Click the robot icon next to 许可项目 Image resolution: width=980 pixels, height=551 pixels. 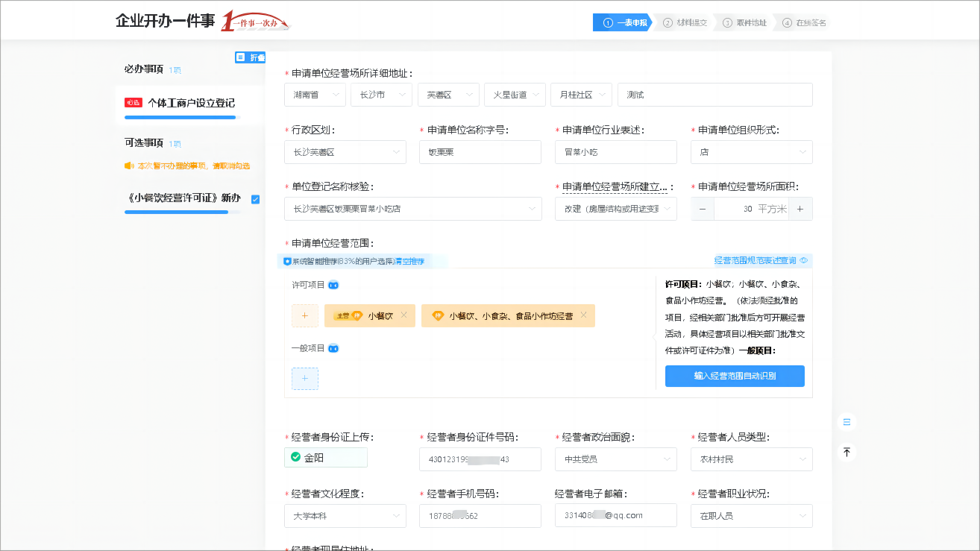coord(333,285)
